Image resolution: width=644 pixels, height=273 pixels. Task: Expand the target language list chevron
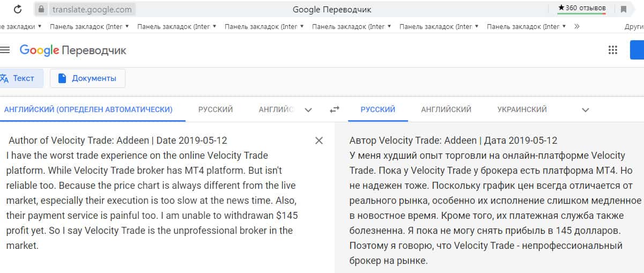click(586, 110)
